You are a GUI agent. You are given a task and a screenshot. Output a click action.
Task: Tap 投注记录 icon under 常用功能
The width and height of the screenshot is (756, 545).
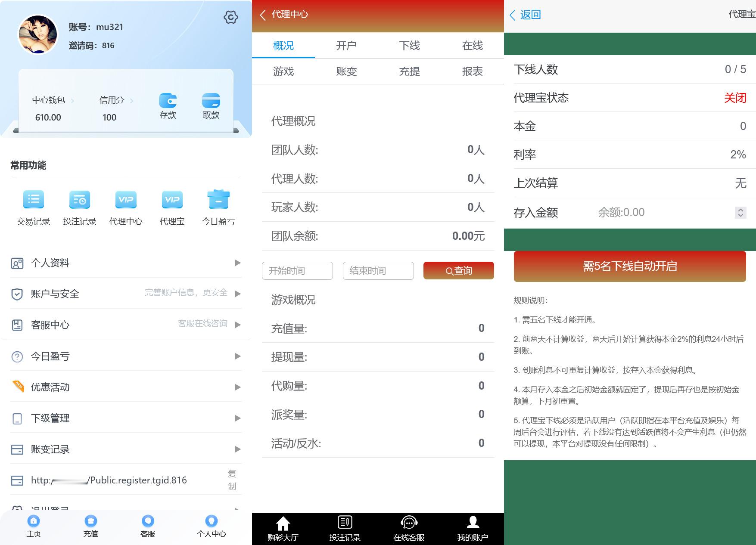[79, 207]
